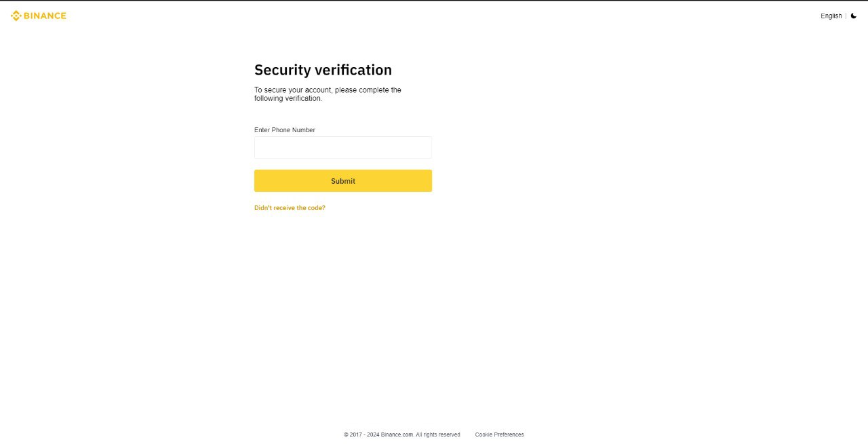Open the English language selector
This screenshot has width=868, height=444.
tap(831, 16)
